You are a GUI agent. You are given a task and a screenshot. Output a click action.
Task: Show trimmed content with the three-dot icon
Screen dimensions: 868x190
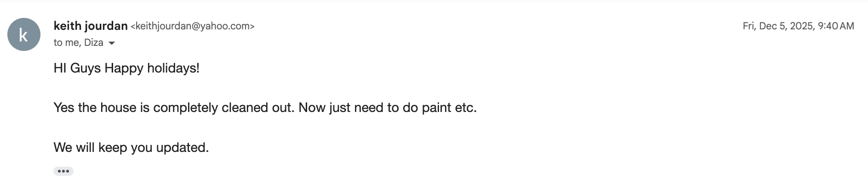(x=63, y=171)
